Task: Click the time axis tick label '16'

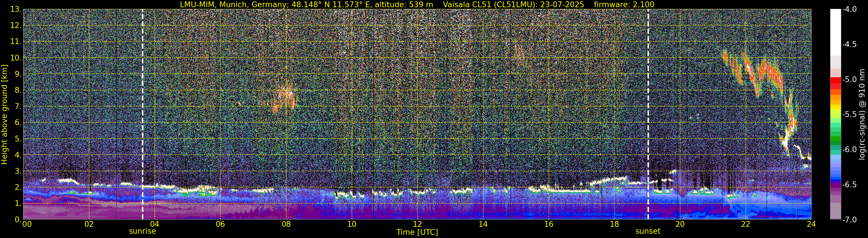Action: coord(548,224)
